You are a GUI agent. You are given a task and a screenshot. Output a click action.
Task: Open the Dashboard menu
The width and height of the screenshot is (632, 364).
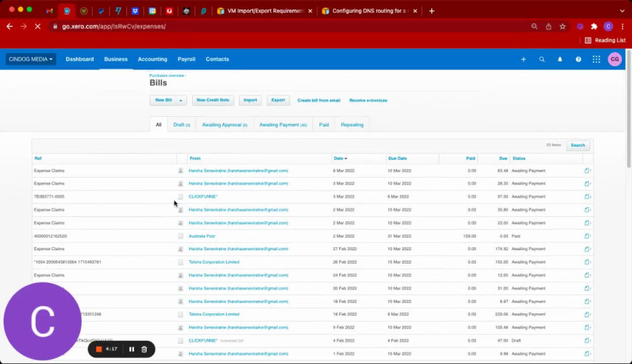tap(80, 59)
